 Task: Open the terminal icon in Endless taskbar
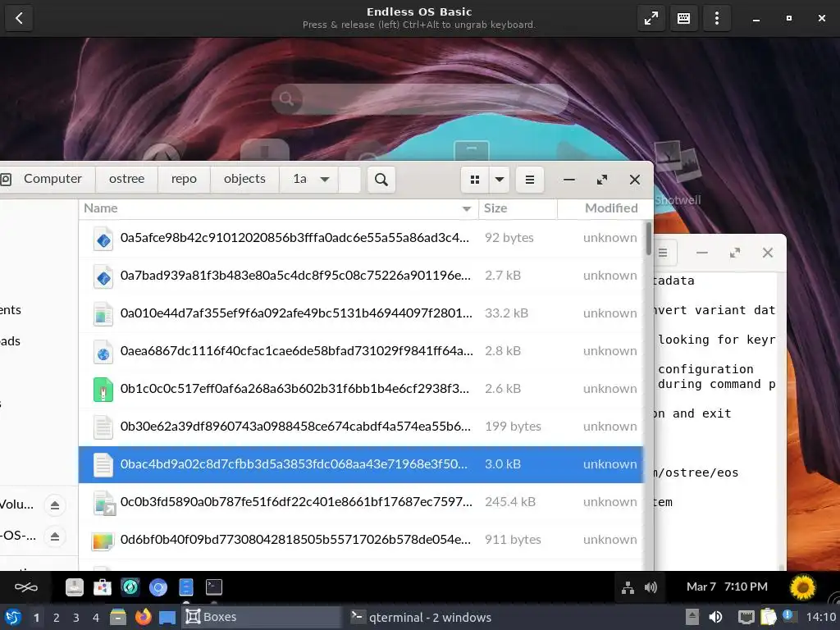tap(214, 587)
